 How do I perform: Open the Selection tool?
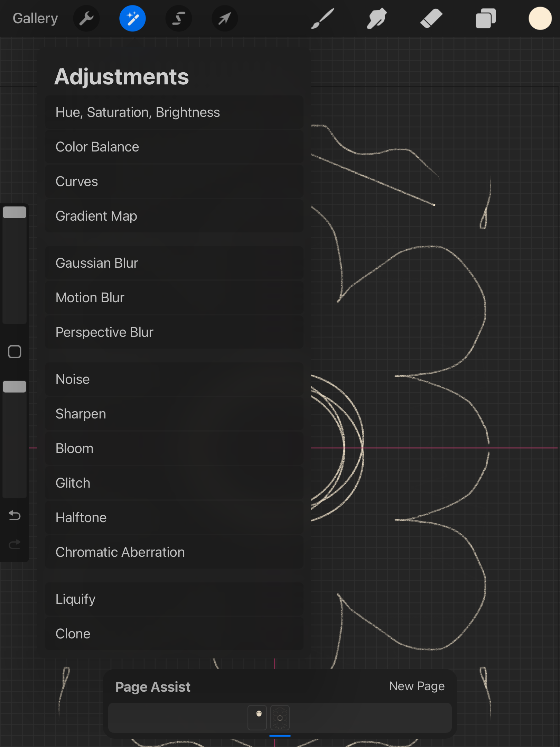coord(178,19)
